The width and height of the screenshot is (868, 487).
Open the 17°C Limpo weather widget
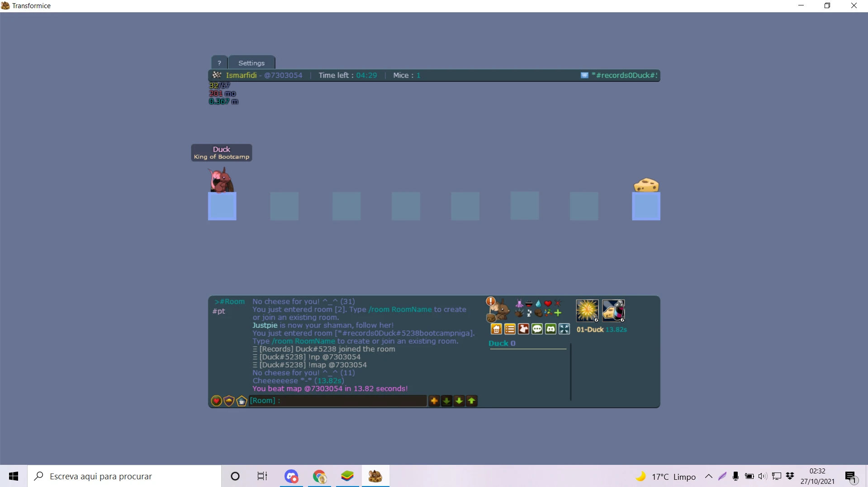[x=666, y=477]
